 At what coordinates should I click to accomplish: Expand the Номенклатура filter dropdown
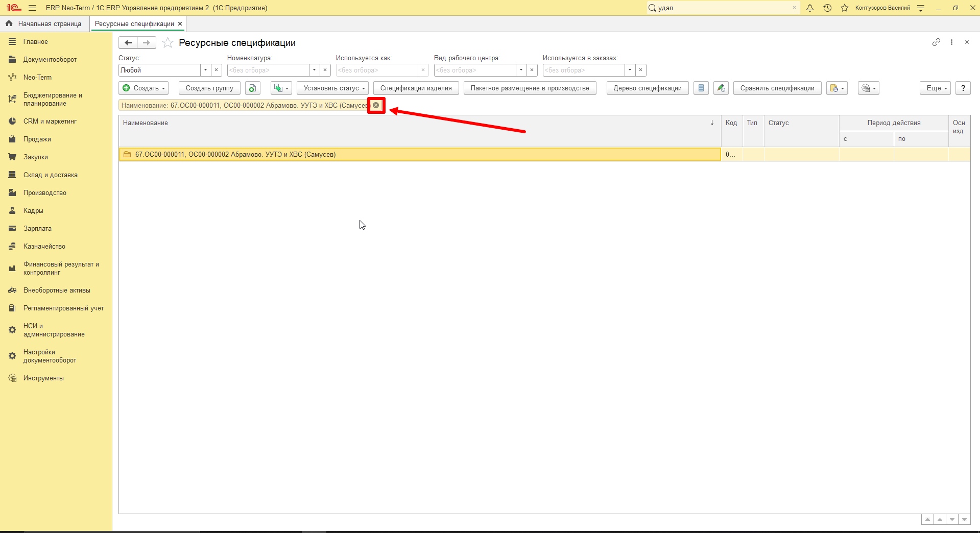point(314,70)
